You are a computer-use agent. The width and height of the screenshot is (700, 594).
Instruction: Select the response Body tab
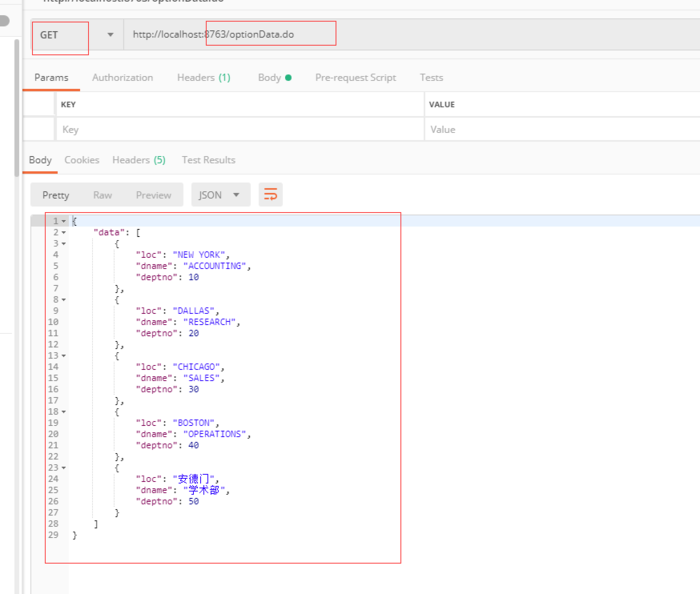(x=40, y=160)
